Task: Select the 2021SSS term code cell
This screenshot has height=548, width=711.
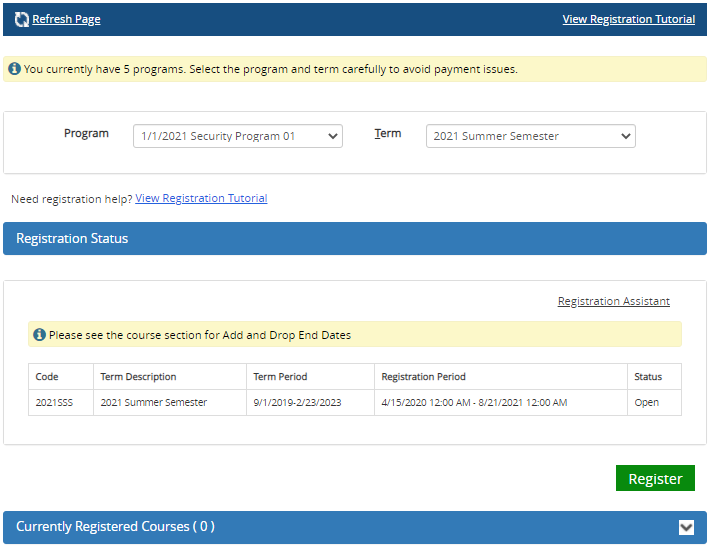Action: [53, 403]
